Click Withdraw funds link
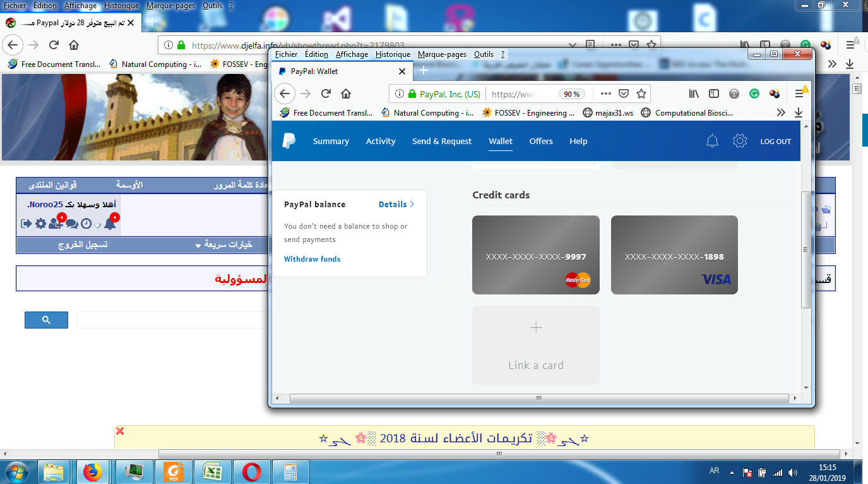 [x=312, y=259]
